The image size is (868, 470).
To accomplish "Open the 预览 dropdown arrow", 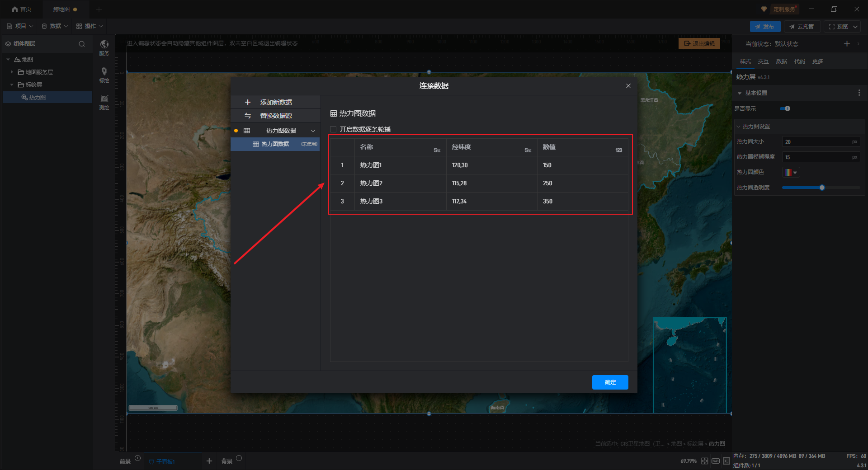I will tap(855, 27).
